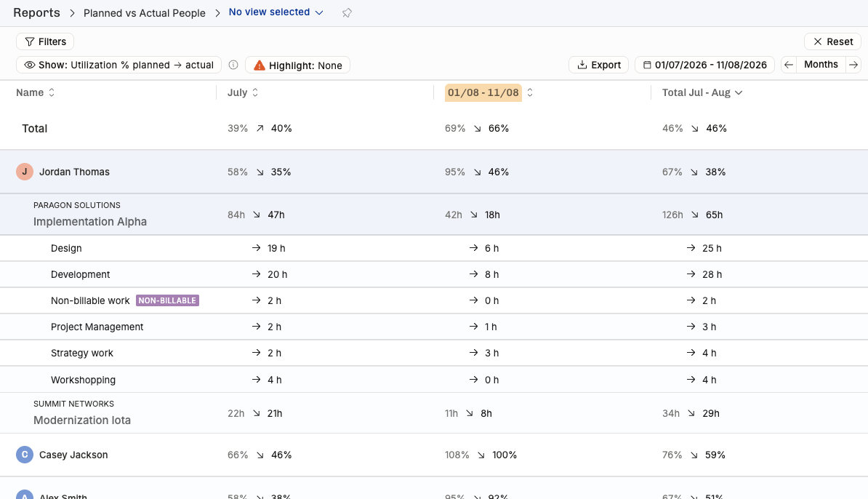Open the Filters button
The width and height of the screenshot is (868, 499).
point(45,41)
